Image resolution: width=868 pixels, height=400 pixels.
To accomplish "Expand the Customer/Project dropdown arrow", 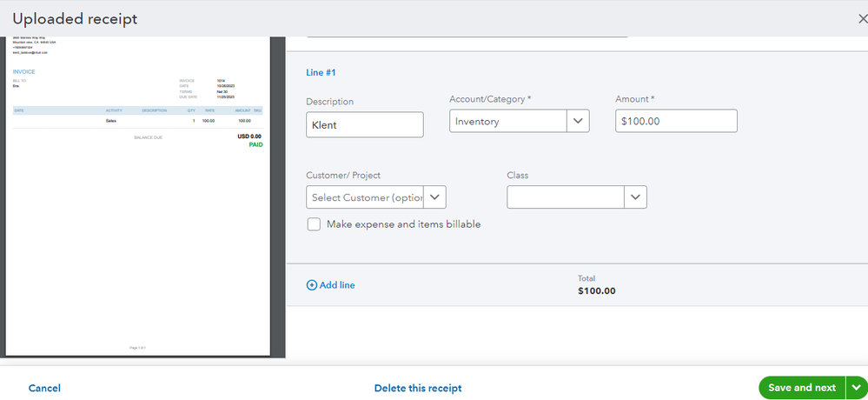I will [434, 197].
